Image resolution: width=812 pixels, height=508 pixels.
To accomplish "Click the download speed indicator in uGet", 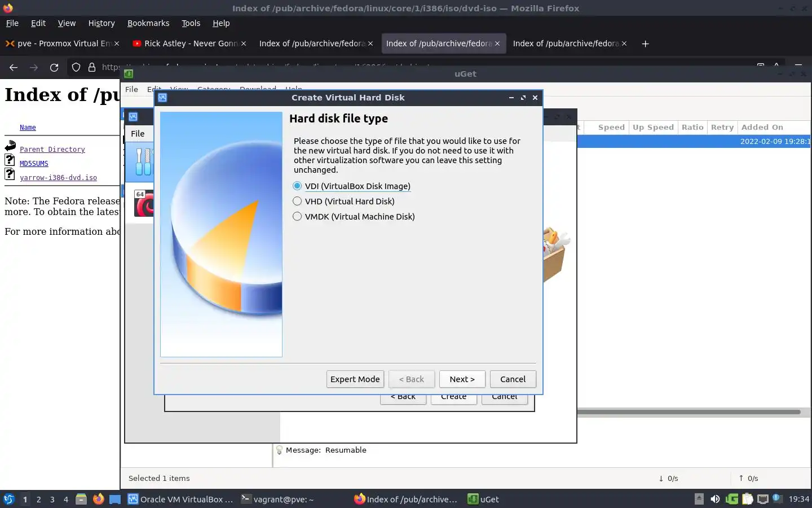I will tap(668, 478).
